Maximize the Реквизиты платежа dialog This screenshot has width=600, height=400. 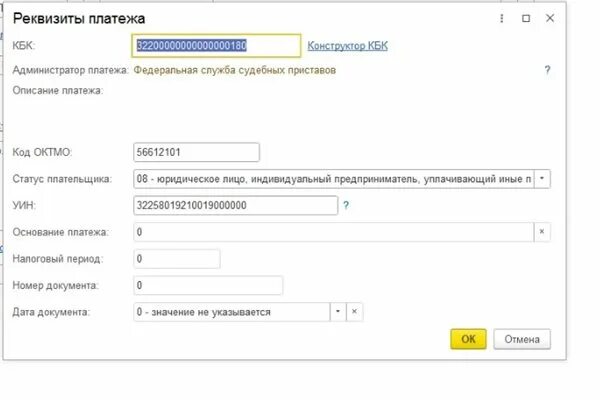tap(526, 18)
